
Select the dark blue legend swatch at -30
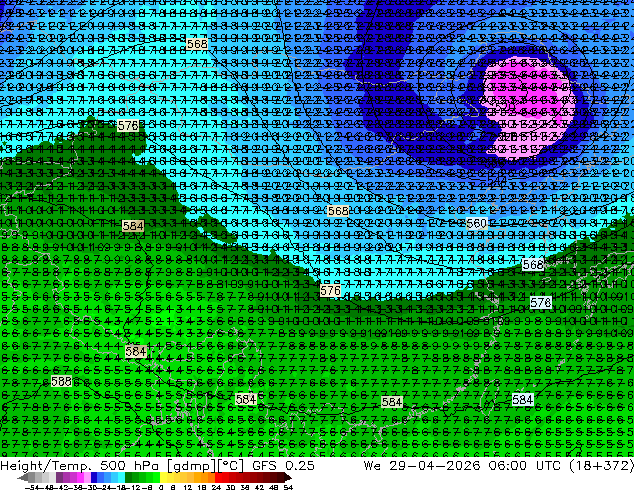(94, 477)
